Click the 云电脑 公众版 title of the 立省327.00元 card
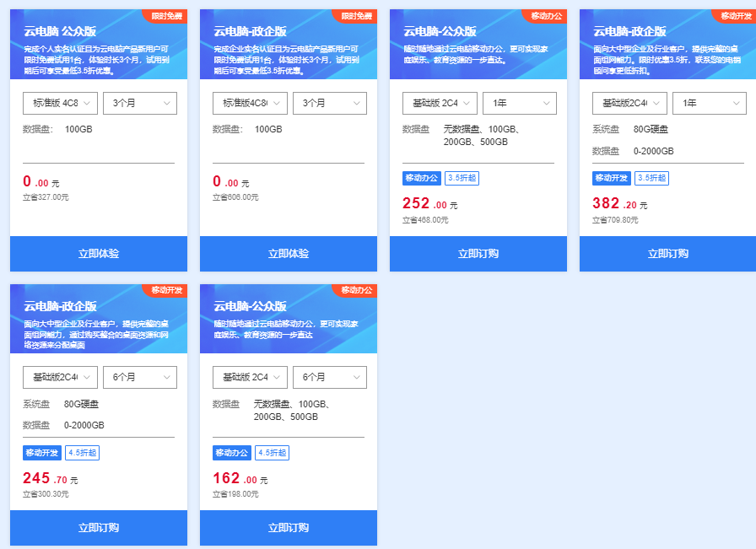This screenshot has width=756, height=549. click(x=60, y=32)
